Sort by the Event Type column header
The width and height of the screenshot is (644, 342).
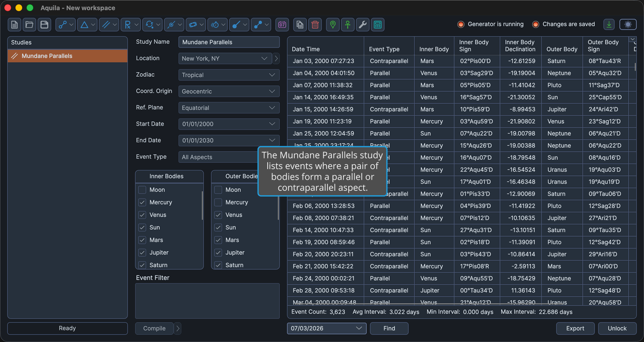click(x=389, y=46)
